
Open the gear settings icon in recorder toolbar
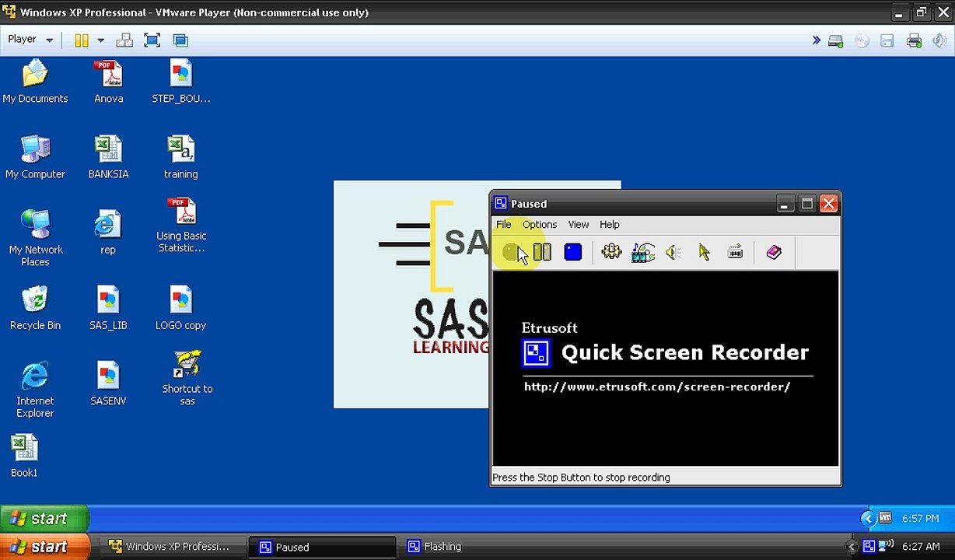tap(612, 252)
